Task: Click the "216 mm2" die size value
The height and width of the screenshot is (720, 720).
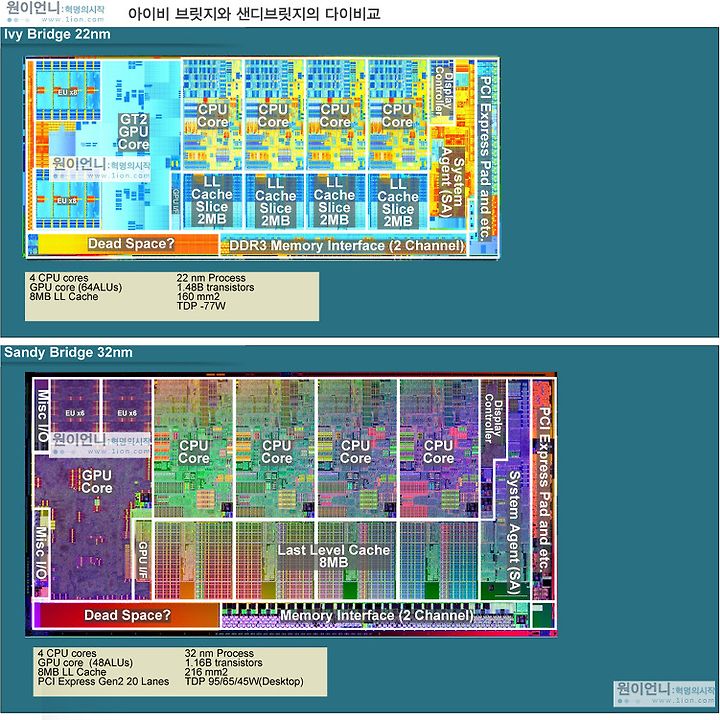Action: (206, 672)
